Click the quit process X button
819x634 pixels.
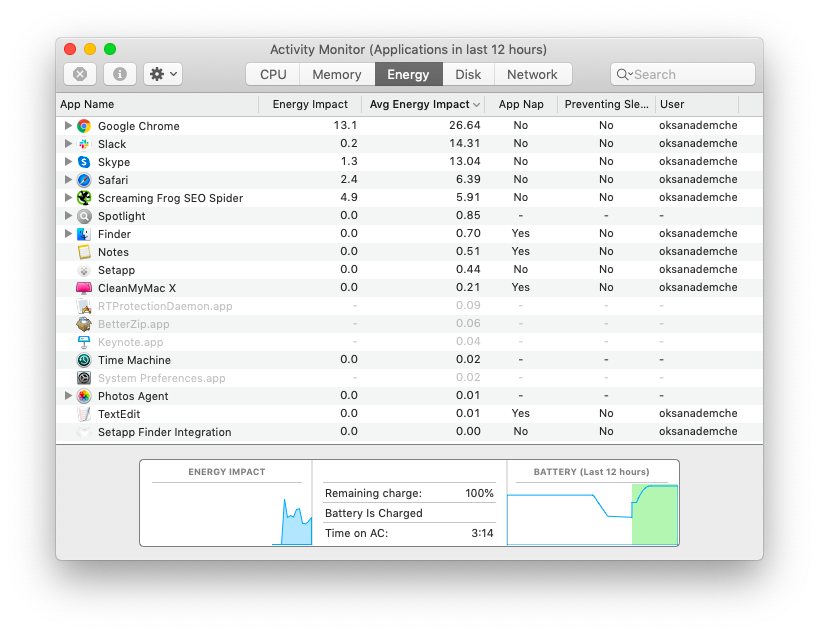click(80, 74)
